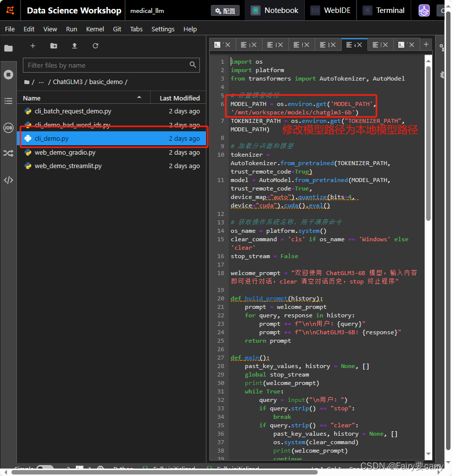The height and width of the screenshot is (476, 452).
Task: Open the code snippets sidebar icon
Action: 8,180
